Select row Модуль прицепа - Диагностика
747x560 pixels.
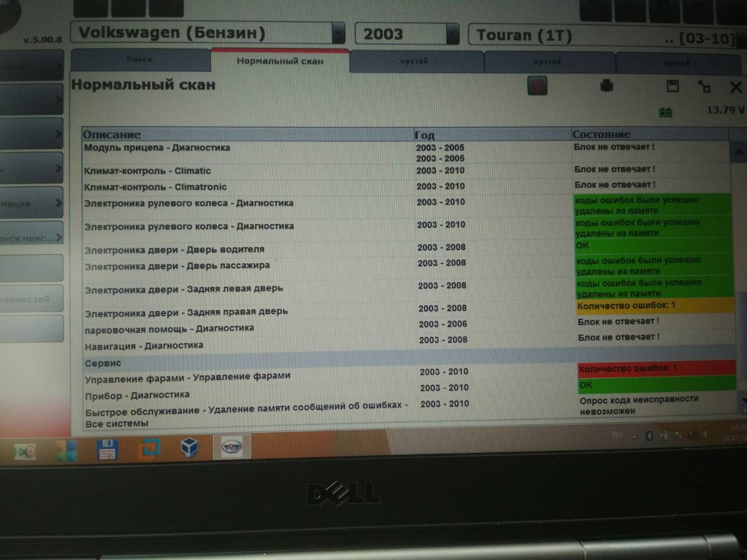point(406,152)
